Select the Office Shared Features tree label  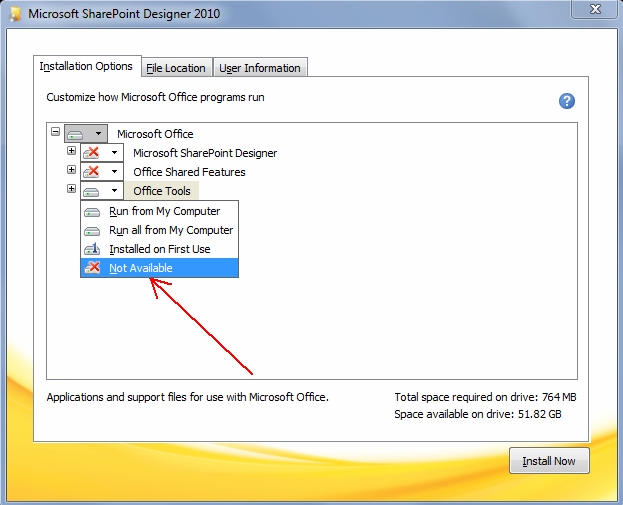tap(190, 172)
